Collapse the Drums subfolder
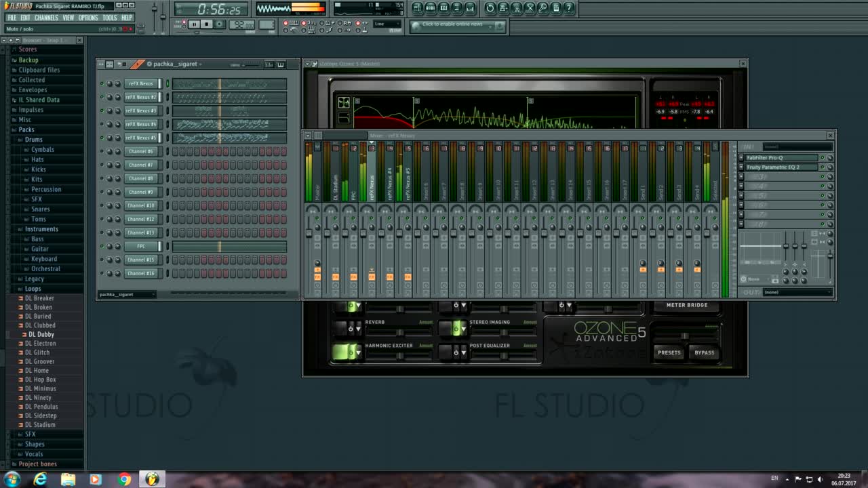The image size is (868, 488). tap(33, 140)
